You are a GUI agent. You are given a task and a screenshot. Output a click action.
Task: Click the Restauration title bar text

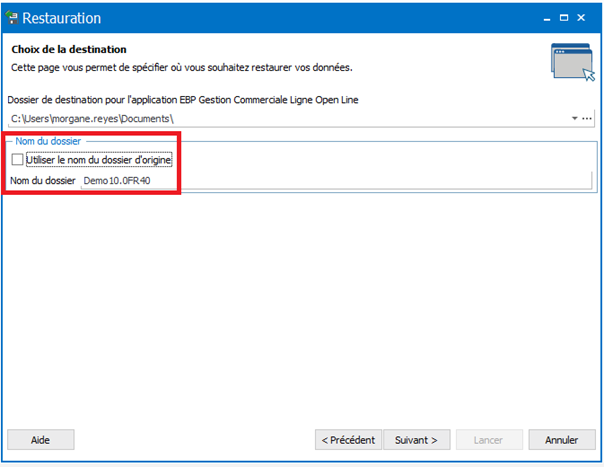pyautogui.click(x=62, y=18)
